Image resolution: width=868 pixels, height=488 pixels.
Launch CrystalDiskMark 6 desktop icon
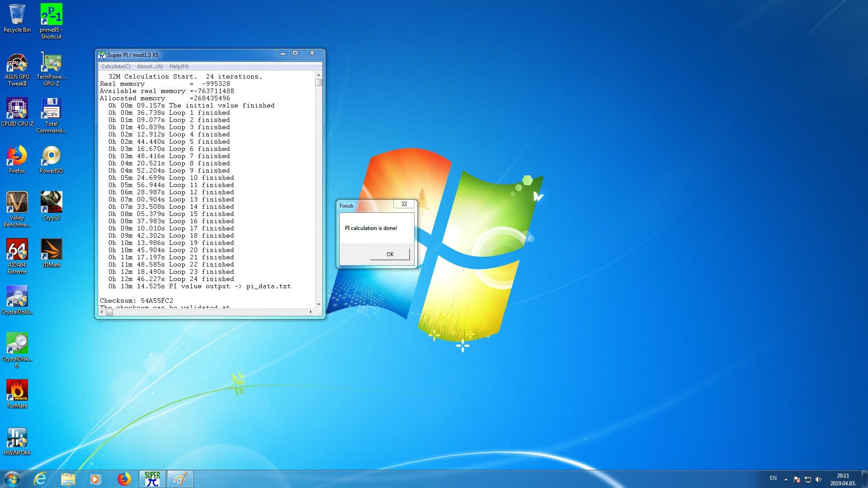[x=17, y=350]
